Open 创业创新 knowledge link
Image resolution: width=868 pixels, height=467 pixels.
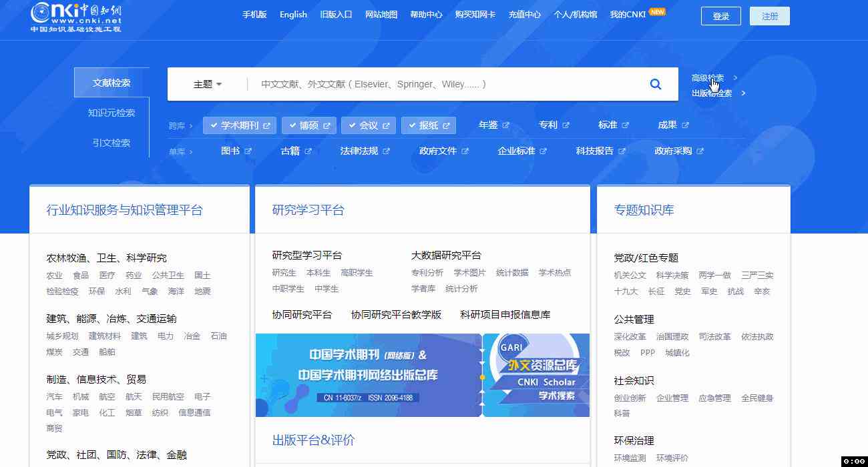tap(630, 398)
